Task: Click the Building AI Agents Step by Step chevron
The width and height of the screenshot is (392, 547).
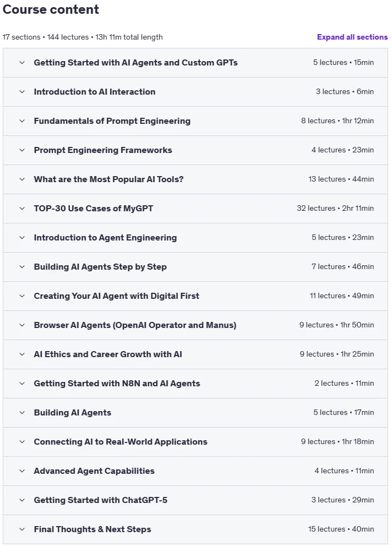Action: [22, 267]
